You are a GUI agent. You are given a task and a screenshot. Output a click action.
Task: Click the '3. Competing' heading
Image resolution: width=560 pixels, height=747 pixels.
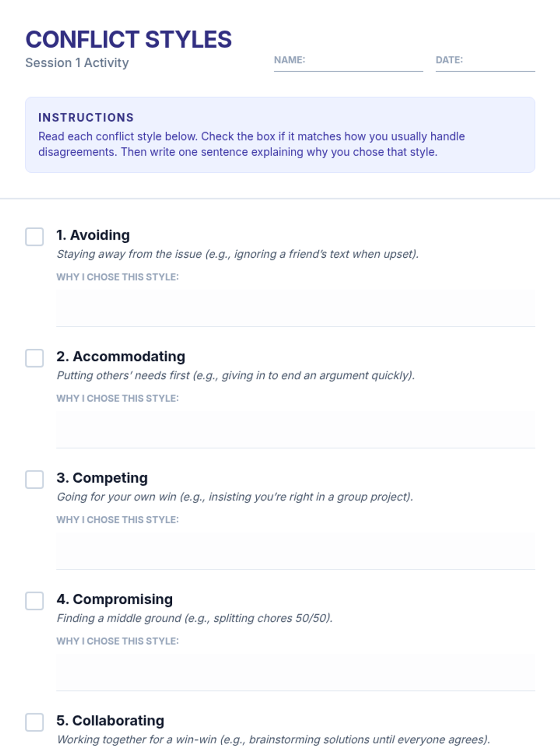pos(102,478)
